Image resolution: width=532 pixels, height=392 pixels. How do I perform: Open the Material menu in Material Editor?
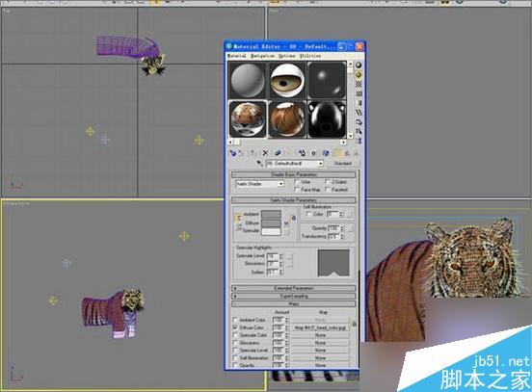tap(236, 56)
